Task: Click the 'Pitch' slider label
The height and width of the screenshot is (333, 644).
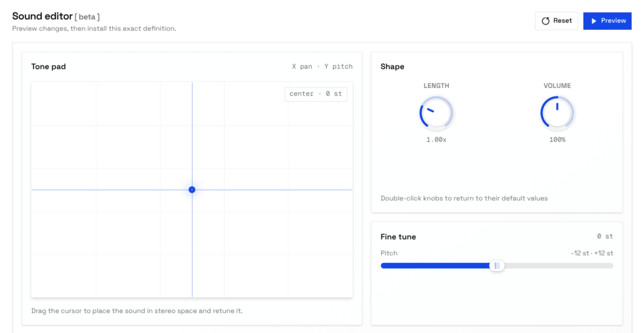Action: 389,253
